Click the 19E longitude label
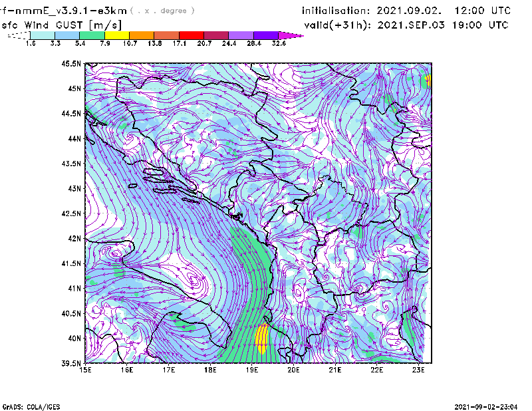The height and width of the screenshot is (411, 532). point(252,370)
